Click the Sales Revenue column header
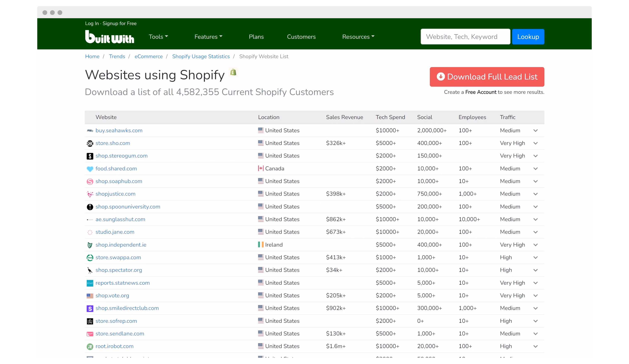This screenshot has width=629, height=364. (x=345, y=117)
